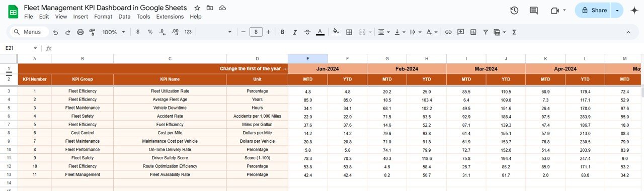Open the Extensions menu
This screenshot has width=644, height=191.
pyautogui.click(x=170, y=17)
